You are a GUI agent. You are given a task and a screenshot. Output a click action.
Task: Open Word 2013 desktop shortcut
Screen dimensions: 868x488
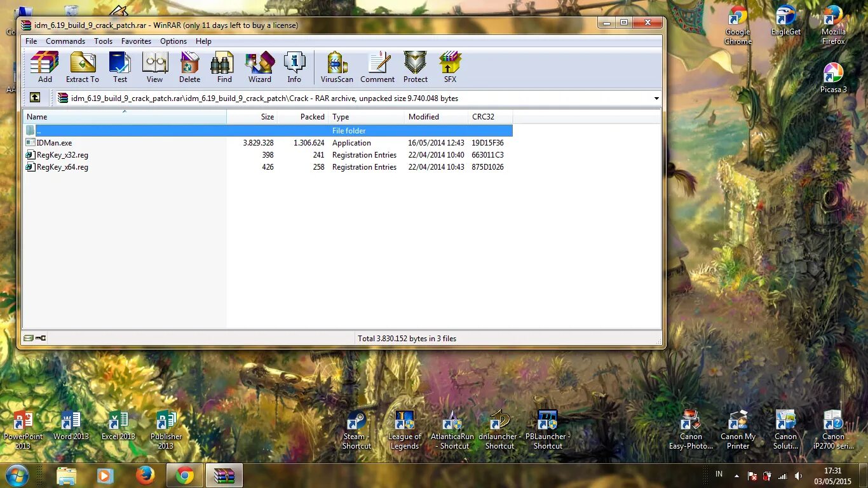pos(71,426)
